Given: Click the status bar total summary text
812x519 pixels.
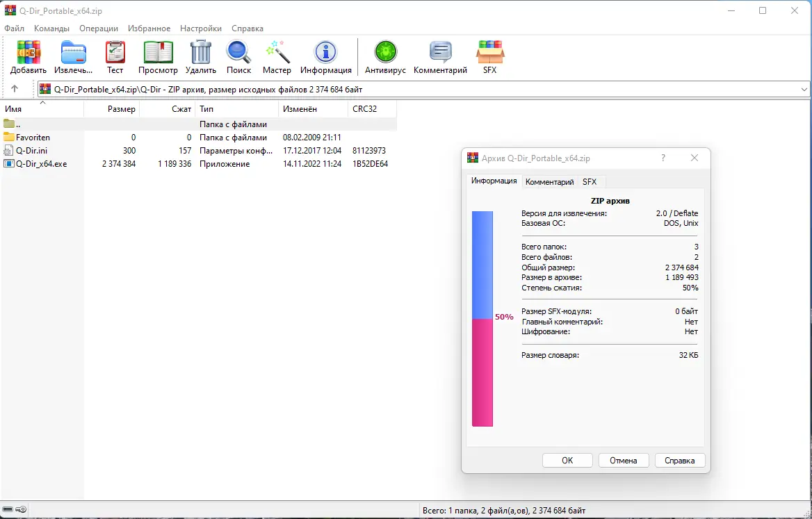Looking at the screenshot, I should point(504,510).
